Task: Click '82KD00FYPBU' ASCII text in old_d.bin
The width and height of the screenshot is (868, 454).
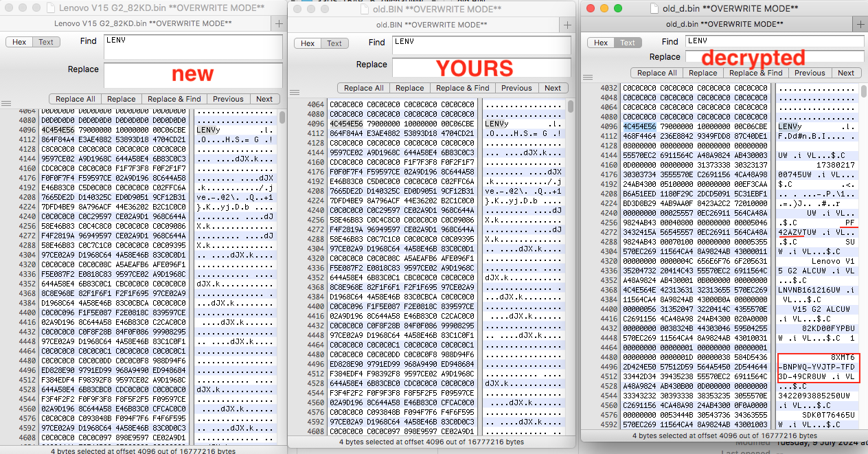Action: [x=828, y=328]
